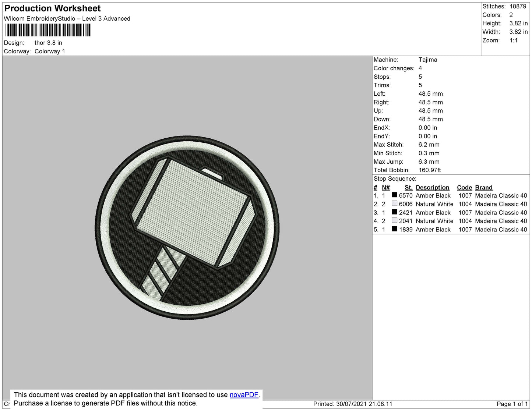Click stitch count 6006 in row 2

pyautogui.click(x=406, y=204)
